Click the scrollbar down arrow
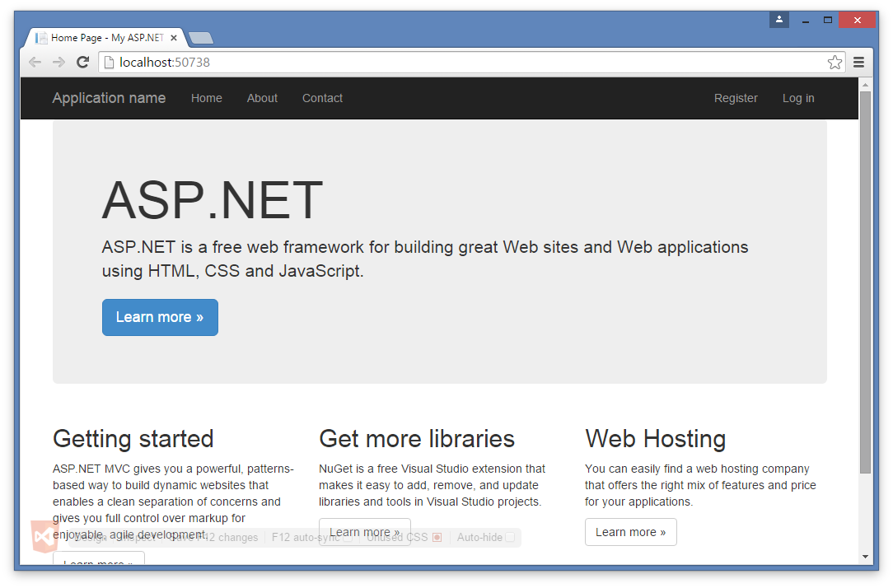893x588 pixels. coord(865,557)
